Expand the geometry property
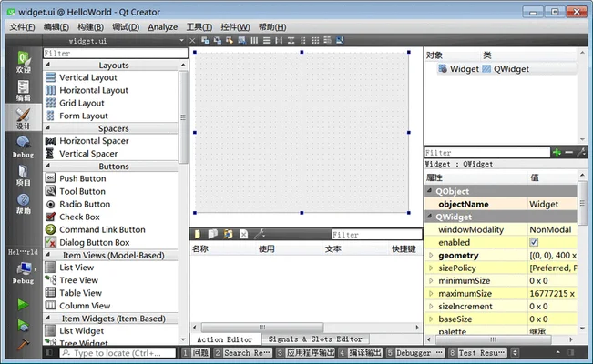Screen dimensions: 593x364 tap(431, 255)
